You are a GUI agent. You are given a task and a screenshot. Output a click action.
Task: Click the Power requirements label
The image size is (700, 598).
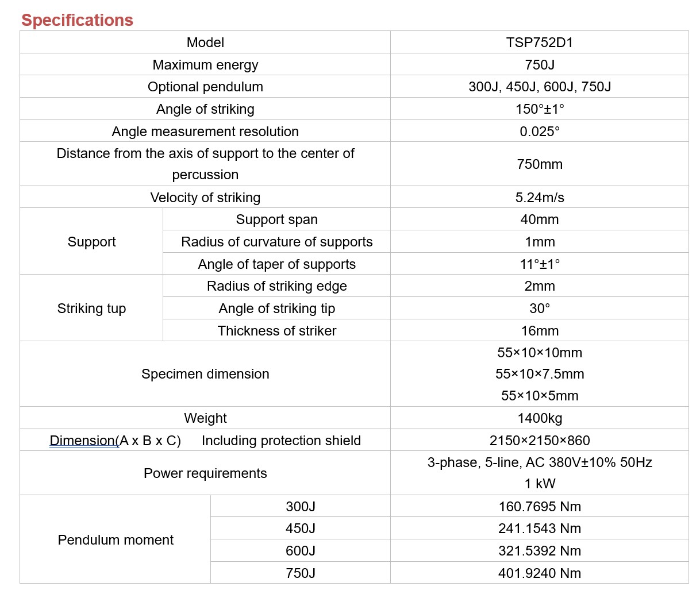(x=205, y=473)
